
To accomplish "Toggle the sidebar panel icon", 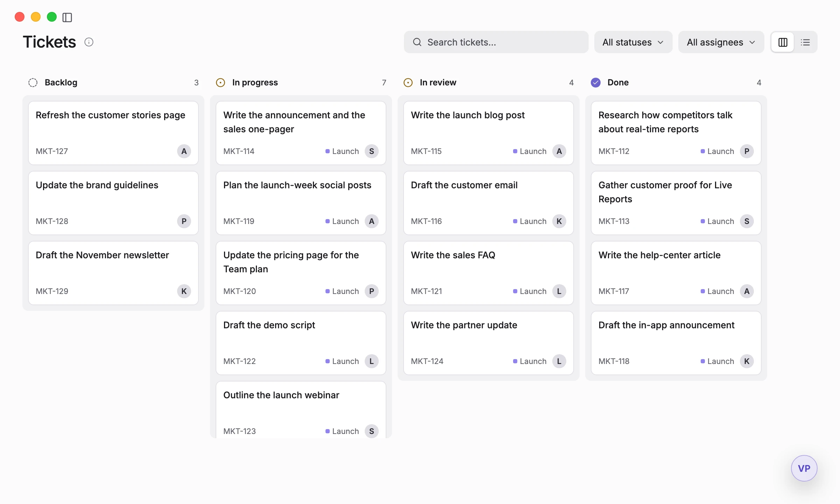I will (x=67, y=17).
